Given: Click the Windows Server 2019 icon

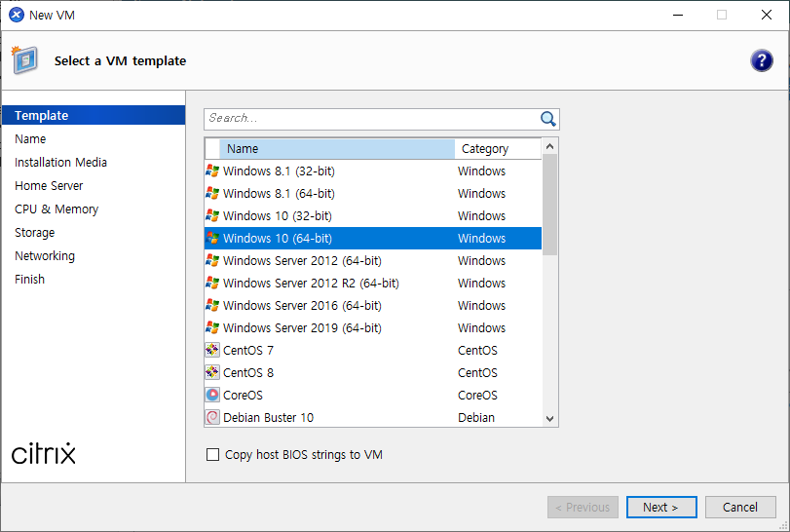Looking at the screenshot, I should pos(212,327).
